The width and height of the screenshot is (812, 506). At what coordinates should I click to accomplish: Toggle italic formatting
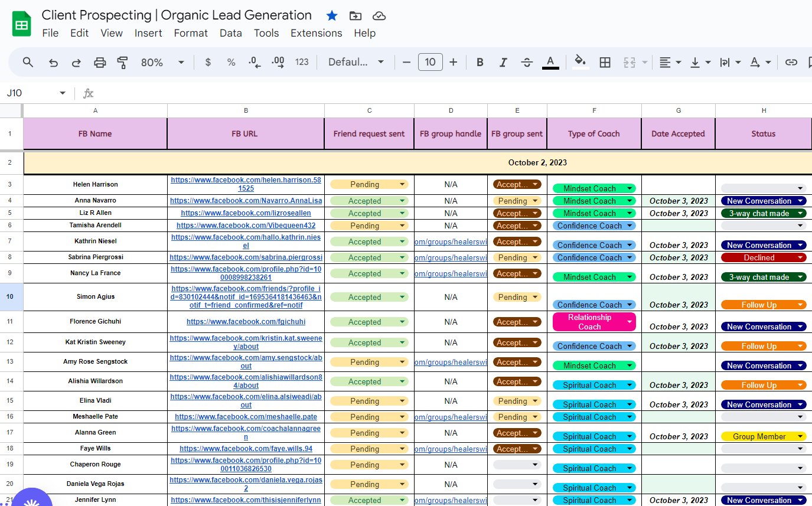[503, 62]
